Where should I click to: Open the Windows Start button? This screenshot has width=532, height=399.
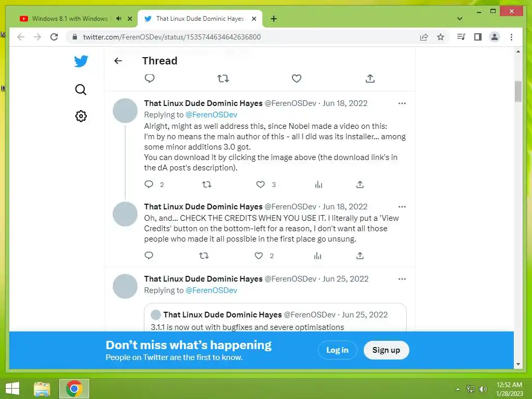12,389
